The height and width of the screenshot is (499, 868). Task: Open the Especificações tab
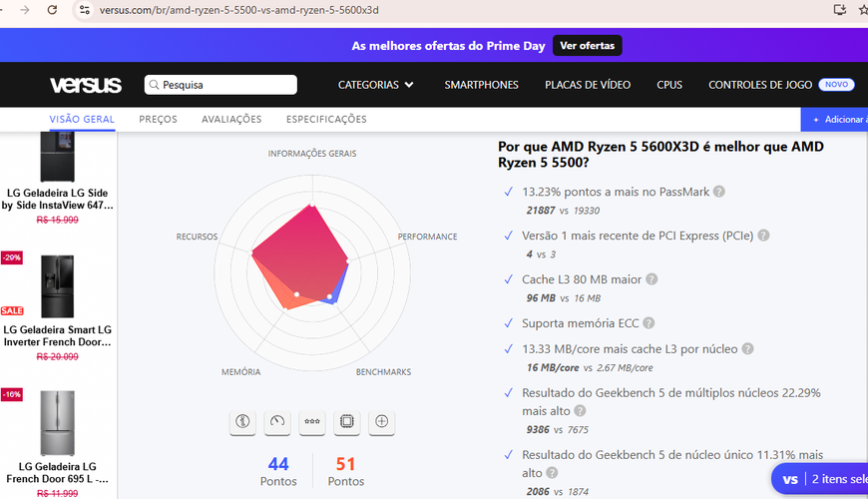click(x=326, y=120)
